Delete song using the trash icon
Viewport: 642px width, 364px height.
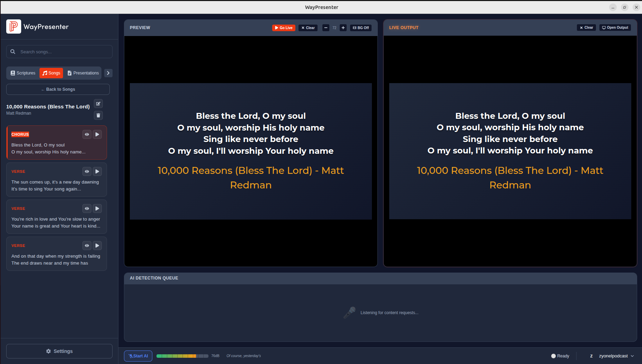tap(98, 115)
